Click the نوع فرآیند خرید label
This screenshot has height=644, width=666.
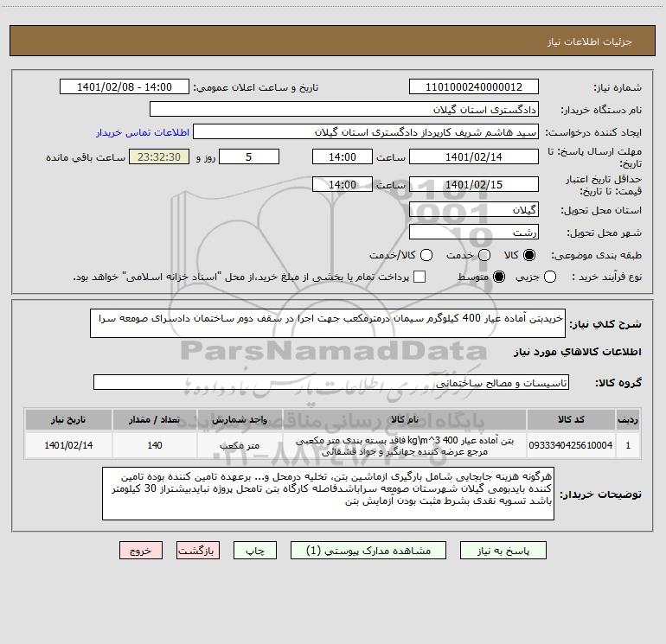click(607, 277)
